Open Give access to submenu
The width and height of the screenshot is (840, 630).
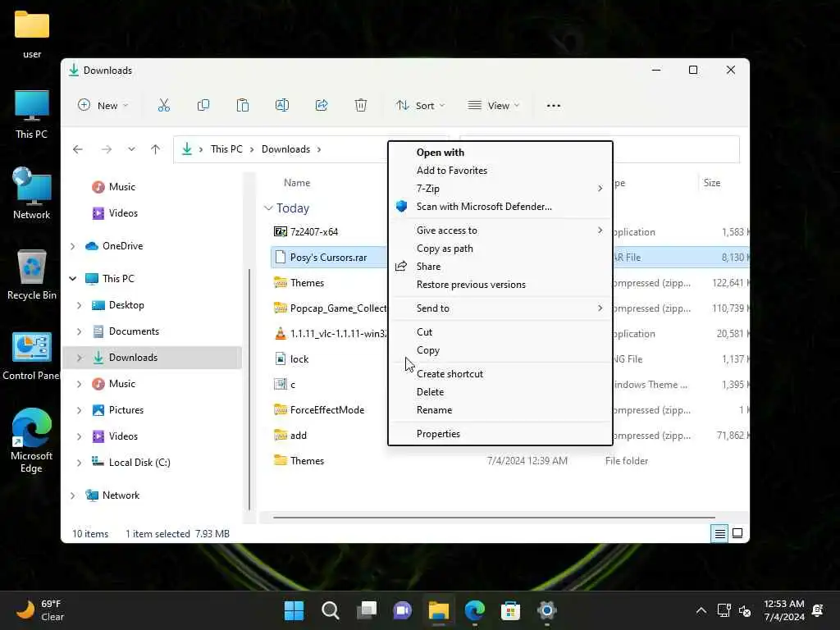click(x=500, y=231)
